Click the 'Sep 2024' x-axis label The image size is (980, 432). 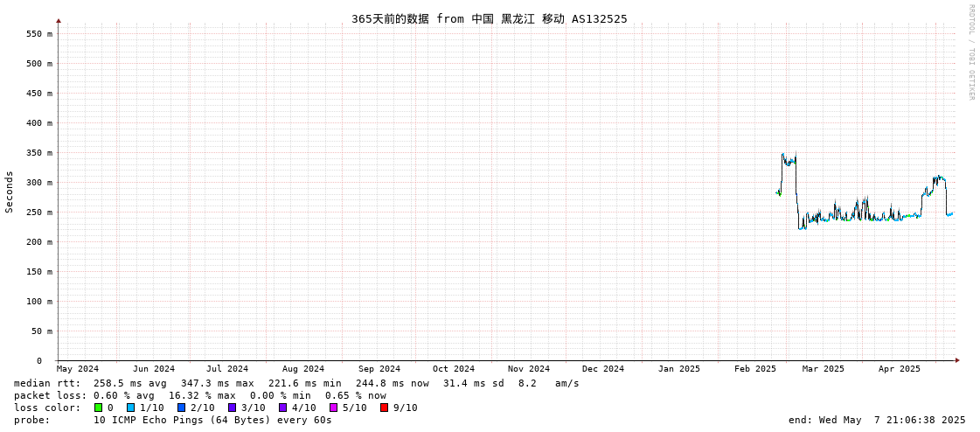pos(379,369)
